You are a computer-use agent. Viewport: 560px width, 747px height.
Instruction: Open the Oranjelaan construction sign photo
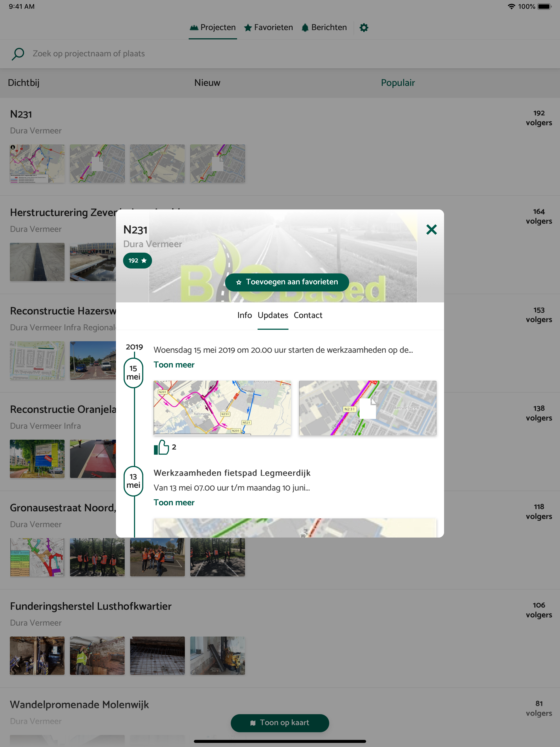(37, 459)
